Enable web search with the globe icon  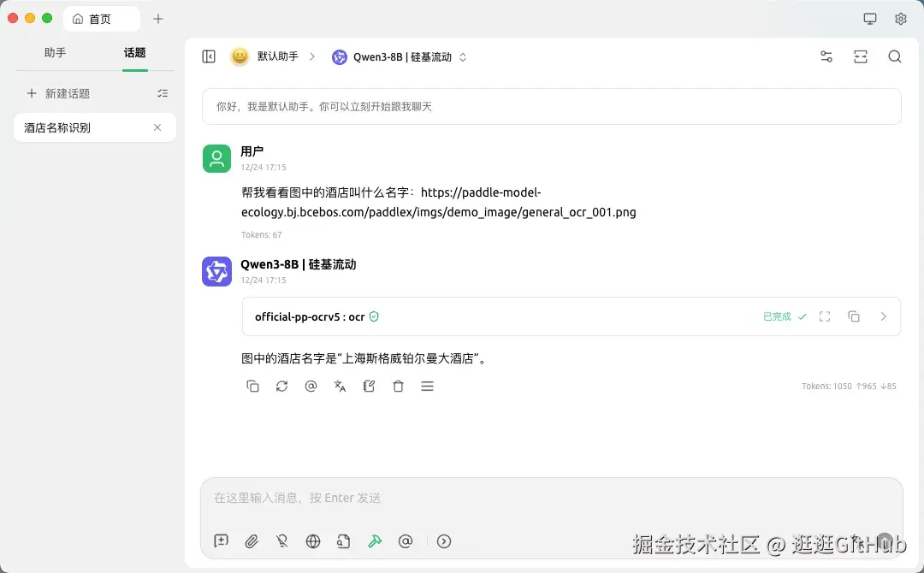pyautogui.click(x=313, y=541)
